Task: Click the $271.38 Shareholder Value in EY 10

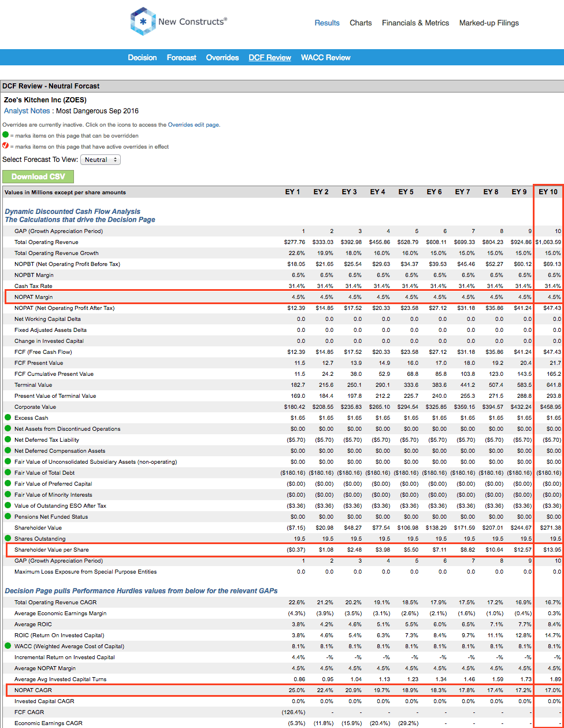Action: tap(550, 527)
